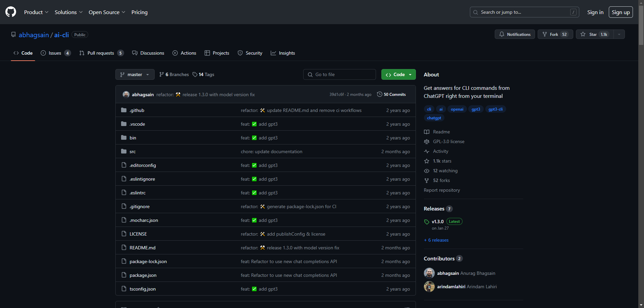This screenshot has width=644, height=308.
Task: Click the scales icon next to GPL-3.0 license
Action: coord(427,141)
